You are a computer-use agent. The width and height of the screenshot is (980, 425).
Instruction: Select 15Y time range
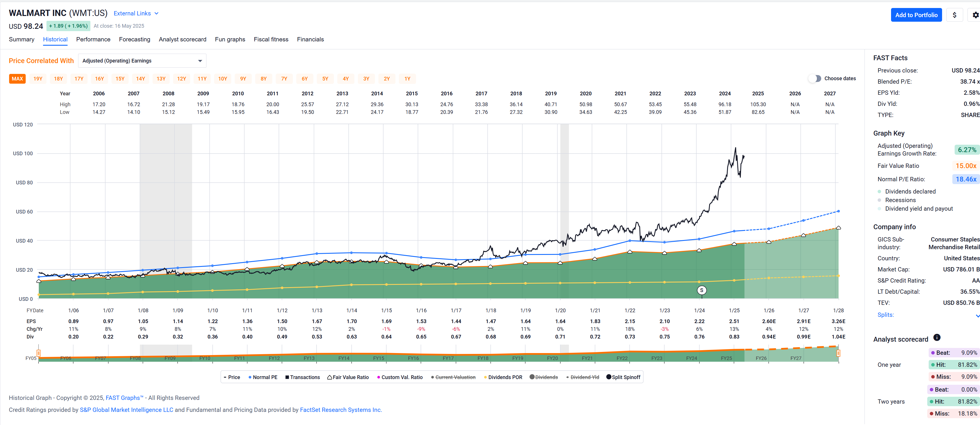click(x=120, y=79)
